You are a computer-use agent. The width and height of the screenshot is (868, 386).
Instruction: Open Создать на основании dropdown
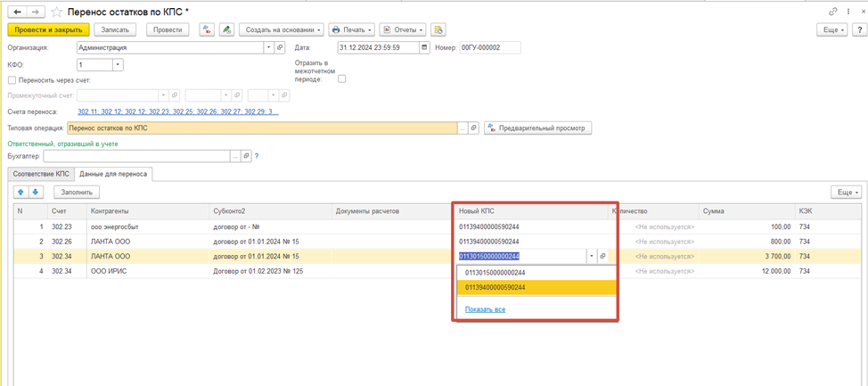click(282, 30)
